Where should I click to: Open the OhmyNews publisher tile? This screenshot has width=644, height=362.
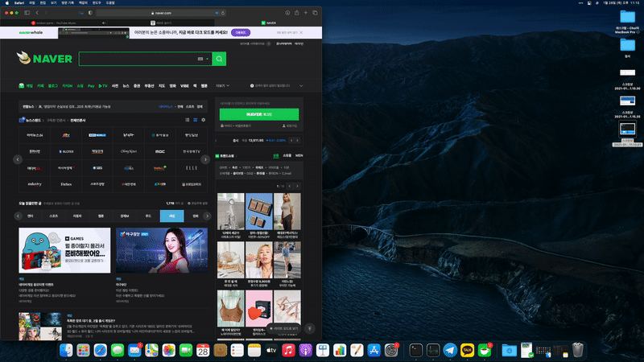click(129, 151)
